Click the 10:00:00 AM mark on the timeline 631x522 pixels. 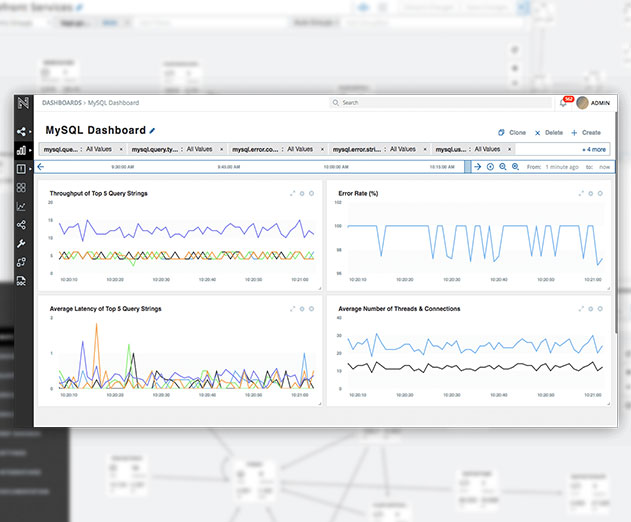336,167
